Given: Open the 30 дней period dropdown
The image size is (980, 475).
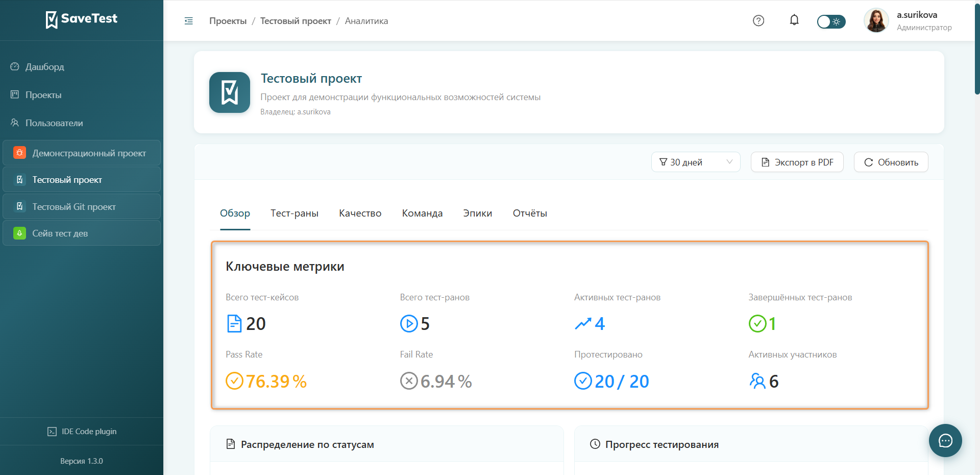Looking at the screenshot, I should (696, 162).
